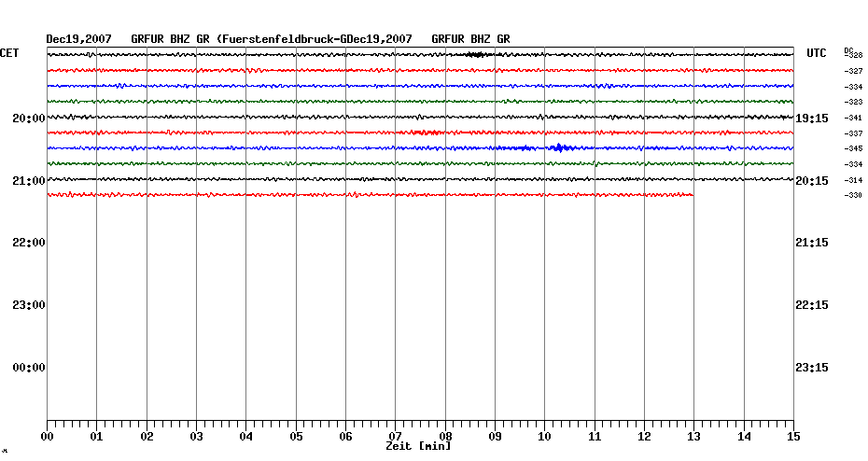Click the CET time zone label
868x461 pixels.
(9, 53)
